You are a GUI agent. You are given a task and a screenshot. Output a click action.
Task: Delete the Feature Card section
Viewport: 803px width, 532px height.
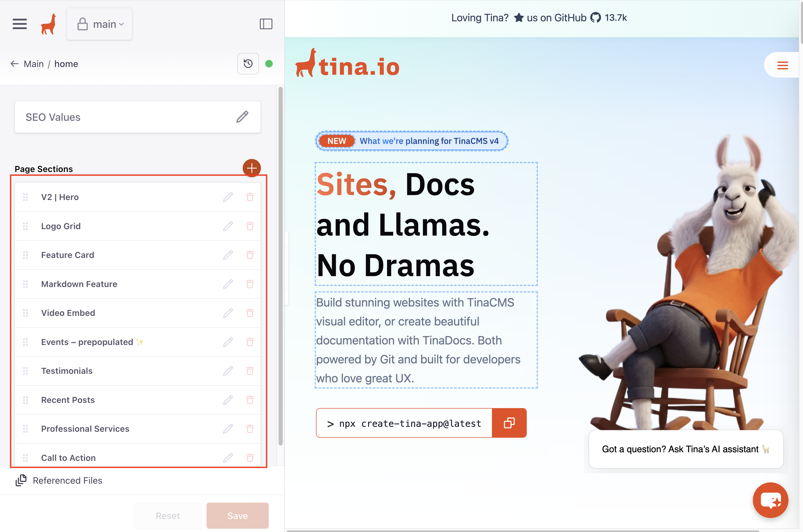click(x=250, y=255)
